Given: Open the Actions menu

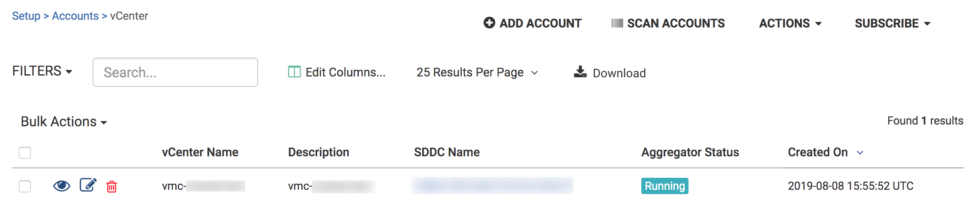Looking at the screenshot, I should coord(790,23).
